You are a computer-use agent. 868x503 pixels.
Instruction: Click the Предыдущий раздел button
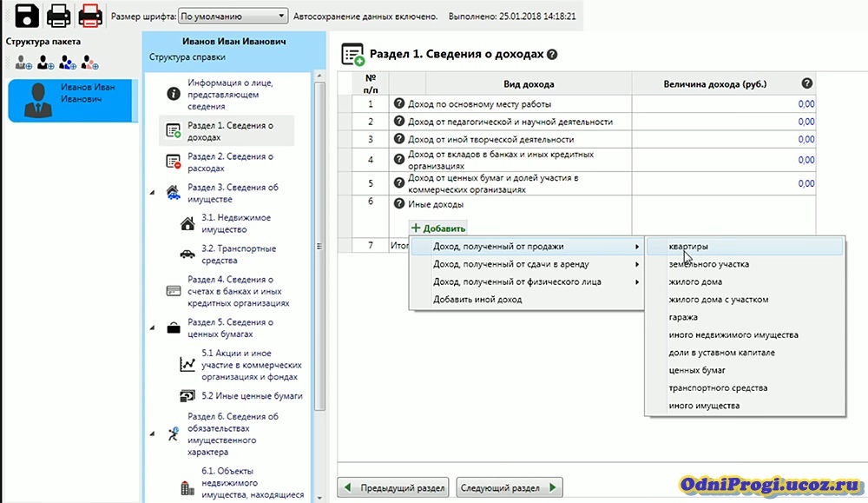pyautogui.click(x=393, y=487)
